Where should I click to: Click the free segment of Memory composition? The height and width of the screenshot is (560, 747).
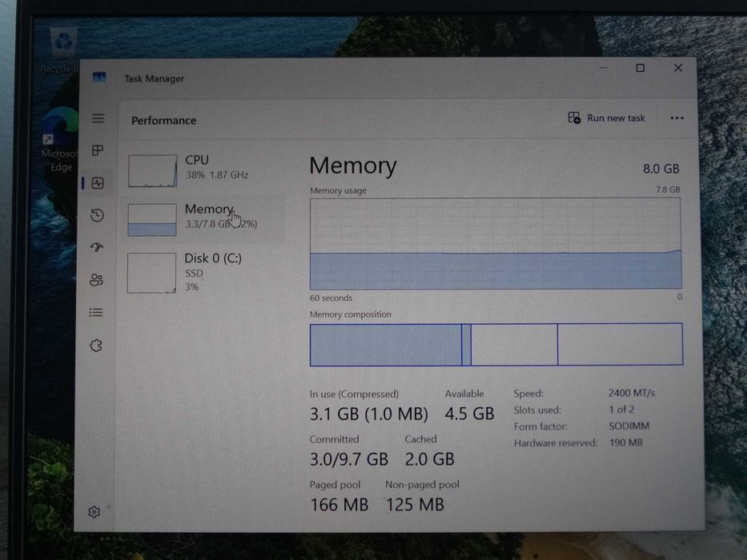coord(620,344)
